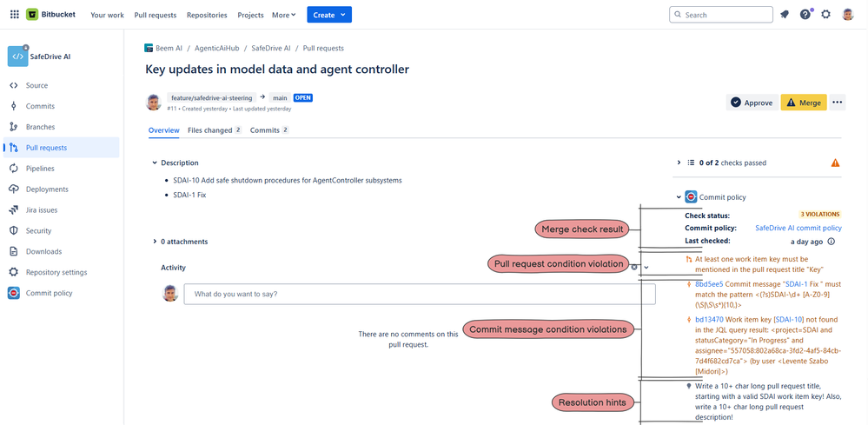This screenshot has height=425, width=868.
Task: Click SafeDrive AI in the breadcrumb
Action: coord(271,48)
